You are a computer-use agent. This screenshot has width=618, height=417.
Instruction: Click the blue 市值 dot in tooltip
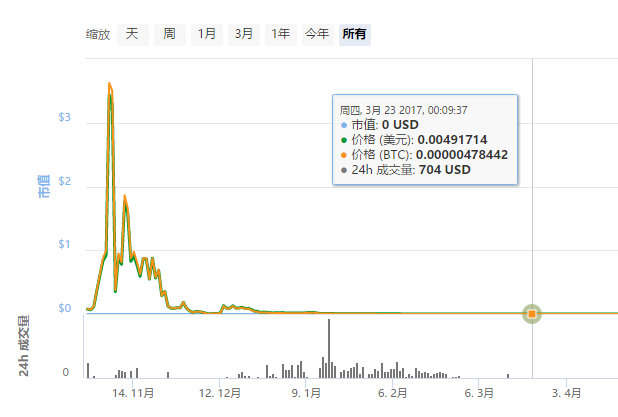coord(344,125)
